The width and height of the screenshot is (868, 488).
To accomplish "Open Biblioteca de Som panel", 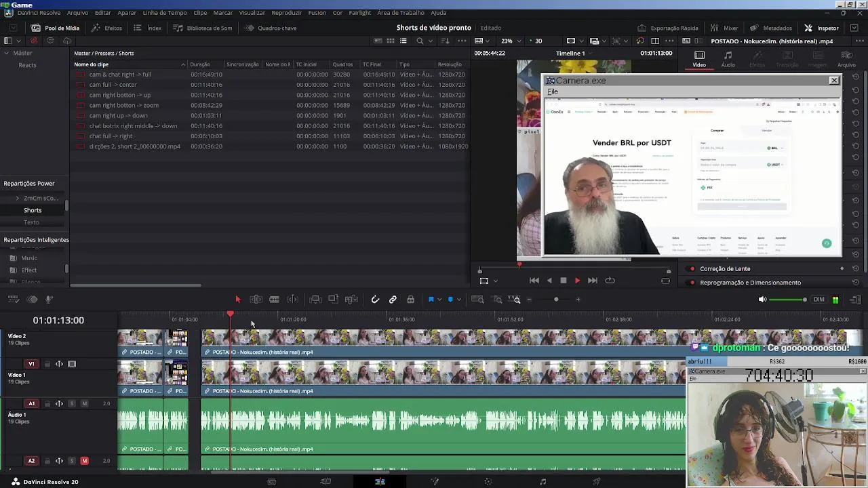I will pos(202,28).
